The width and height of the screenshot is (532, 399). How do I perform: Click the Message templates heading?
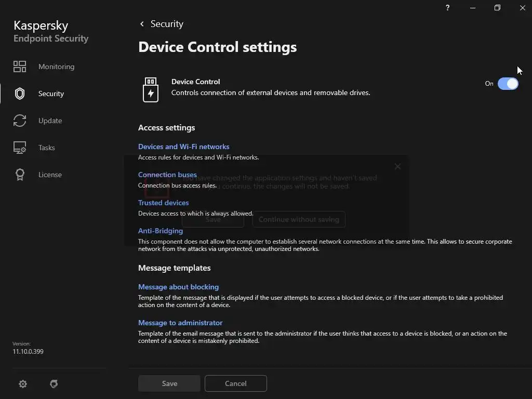pyautogui.click(x=175, y=268)
